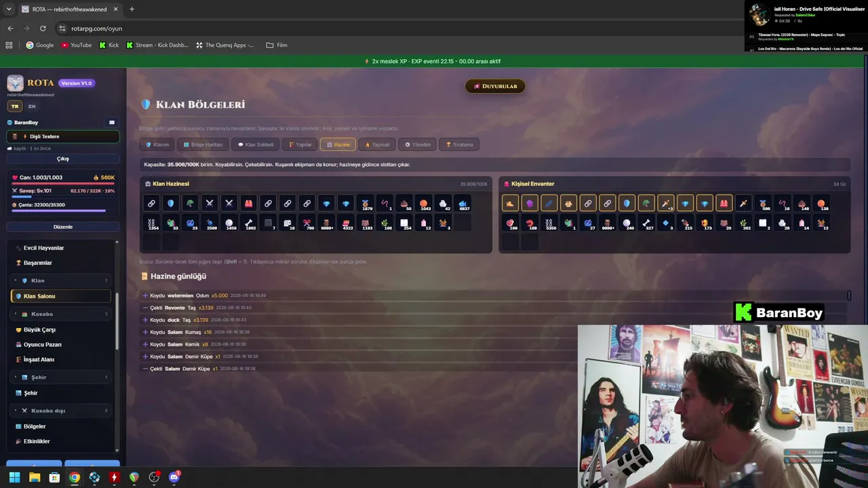
Task: Collapse the Klan sidebar section
Action: point(62,281)
